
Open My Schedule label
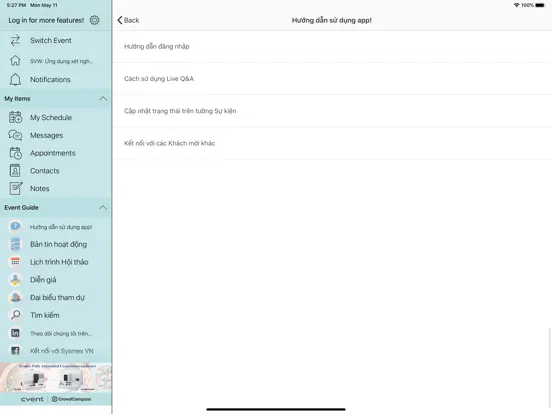pyautogui.click(x=51, y=118)
